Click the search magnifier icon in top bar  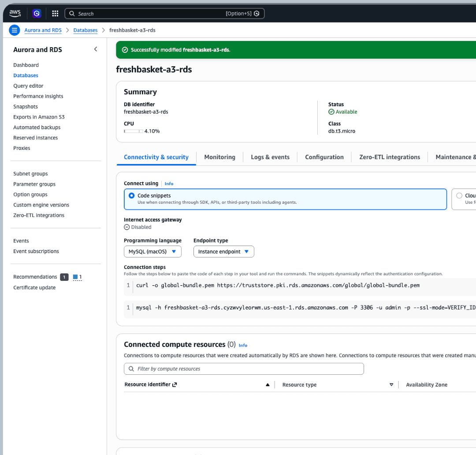point(72,13)
